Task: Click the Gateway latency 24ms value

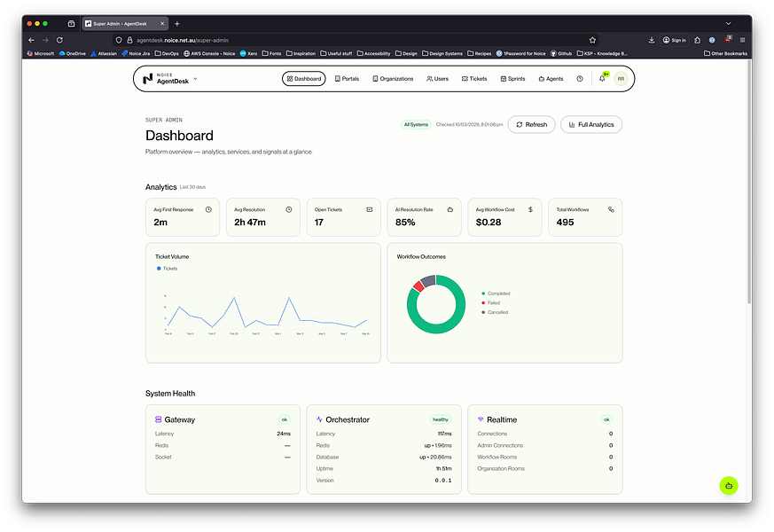Action: point(284,434)
